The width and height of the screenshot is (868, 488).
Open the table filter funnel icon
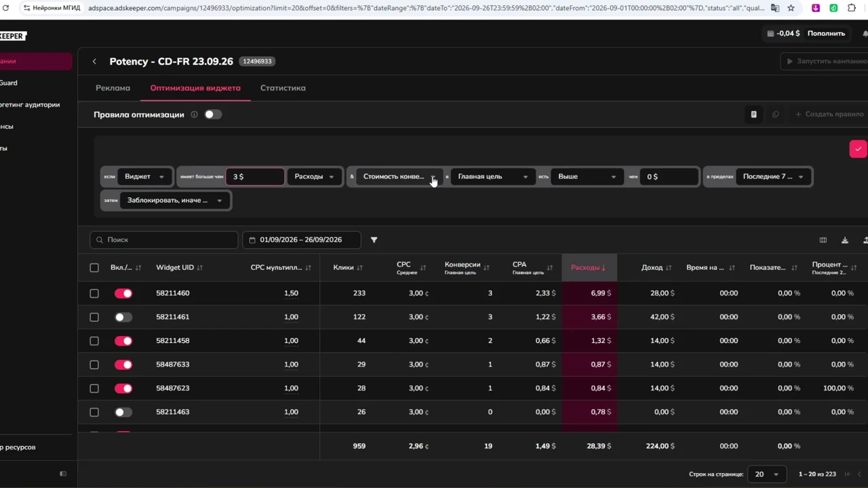pos(374,240)
